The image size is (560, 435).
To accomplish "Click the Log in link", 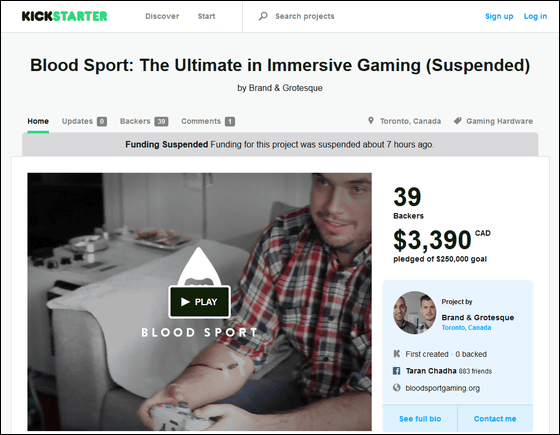I will tap(535, 16).
